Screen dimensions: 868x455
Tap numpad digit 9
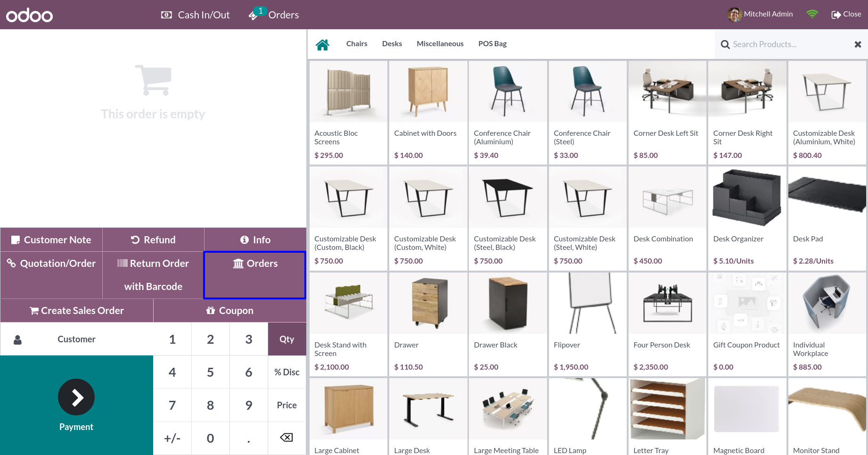[x=249, y=405]
